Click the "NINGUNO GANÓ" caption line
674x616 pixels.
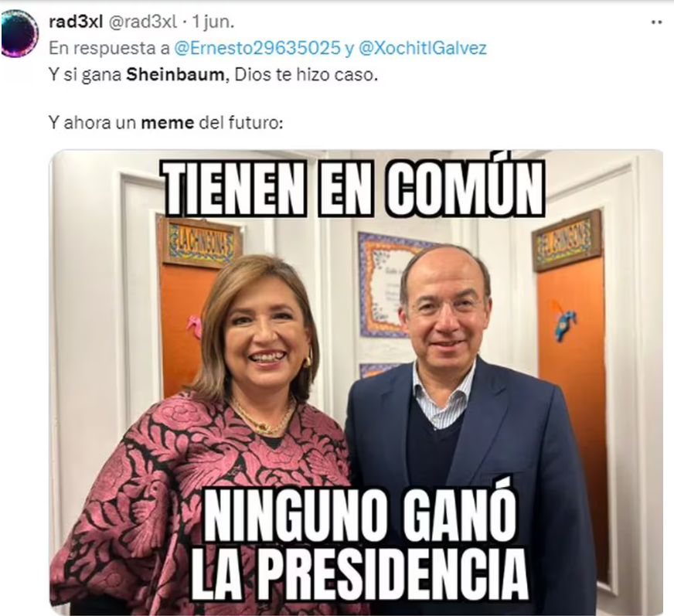pos(360,514)
